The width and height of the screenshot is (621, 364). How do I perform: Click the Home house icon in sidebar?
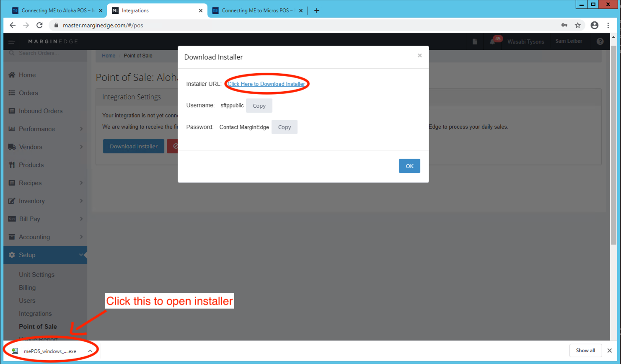[12, 75]
